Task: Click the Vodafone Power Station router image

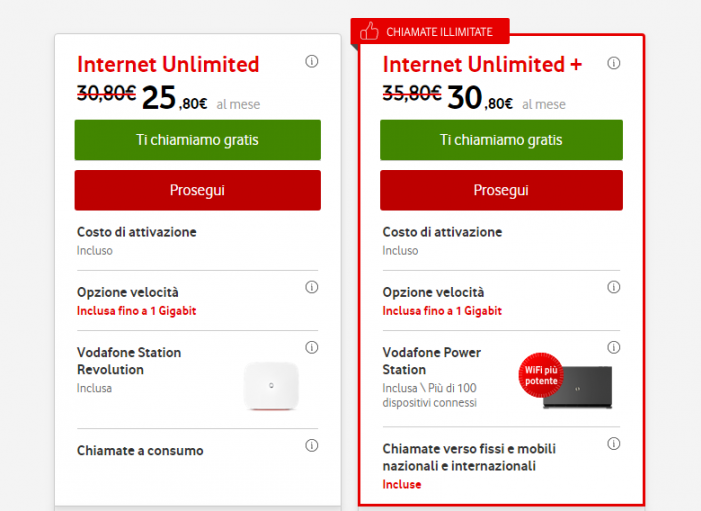Action: (577, 386)
